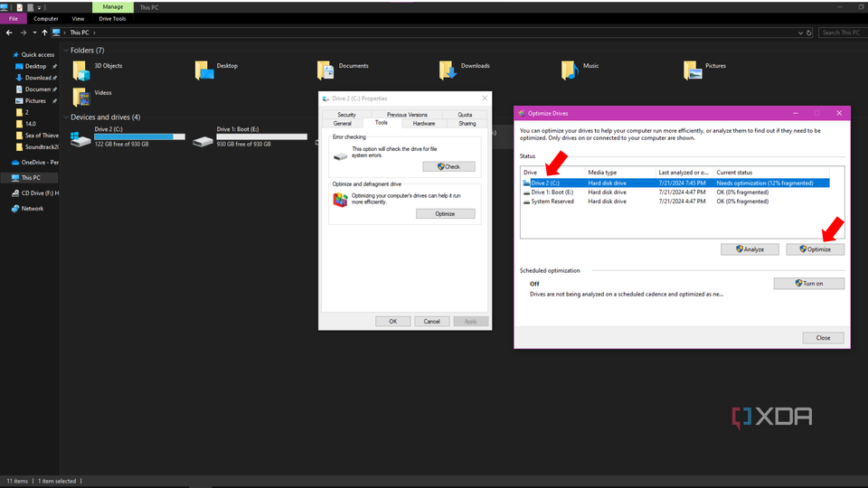Open the Desktop folder icon in Folders
The height and width of the screenshot is (488, 868).
coord(204,70)
